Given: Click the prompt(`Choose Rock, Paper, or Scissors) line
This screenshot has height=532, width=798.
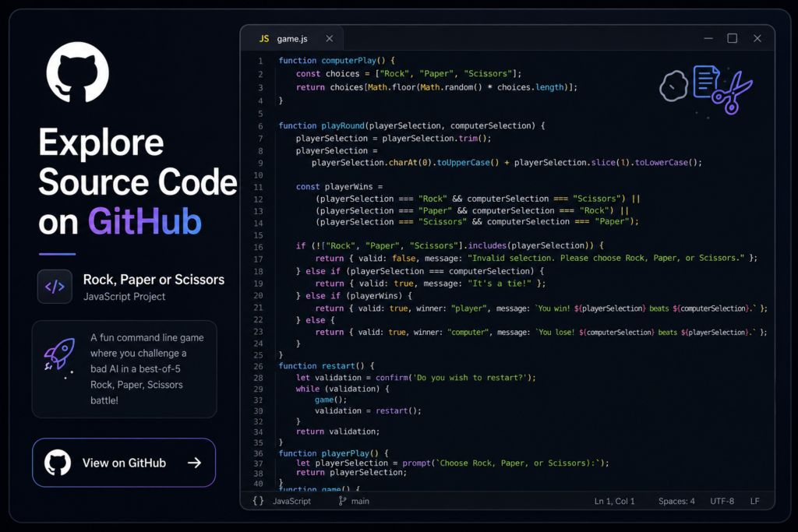Looking at the screenshot, I should click(x=453, y=463).
